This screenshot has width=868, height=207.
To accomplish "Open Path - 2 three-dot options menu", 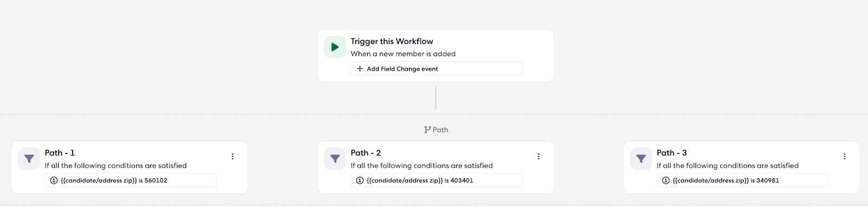I will pos(539,156).
